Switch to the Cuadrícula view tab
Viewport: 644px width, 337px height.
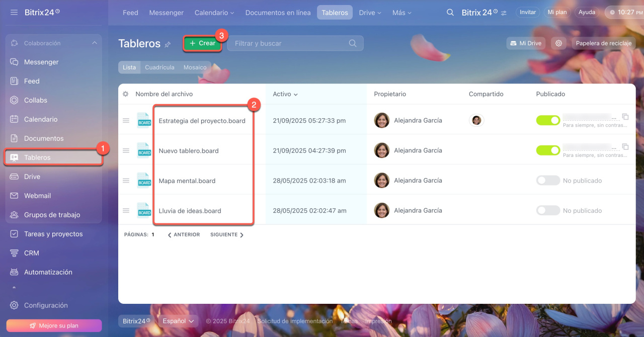point(159,67)
